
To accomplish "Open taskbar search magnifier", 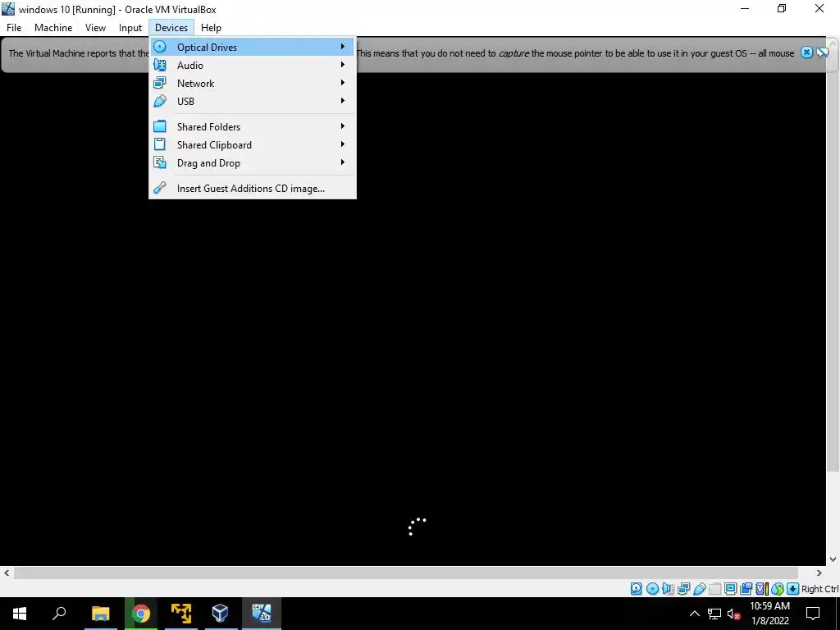I will click(x=59, y=614).
